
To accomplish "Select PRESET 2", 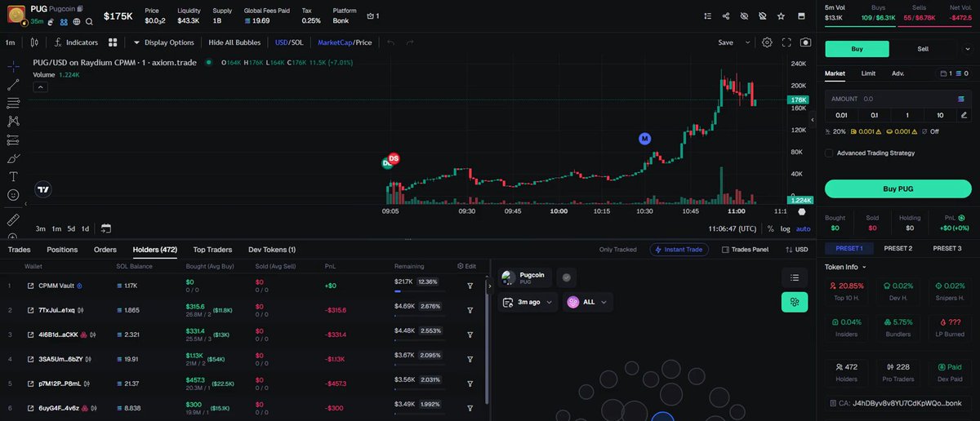I will pos(898,248).
